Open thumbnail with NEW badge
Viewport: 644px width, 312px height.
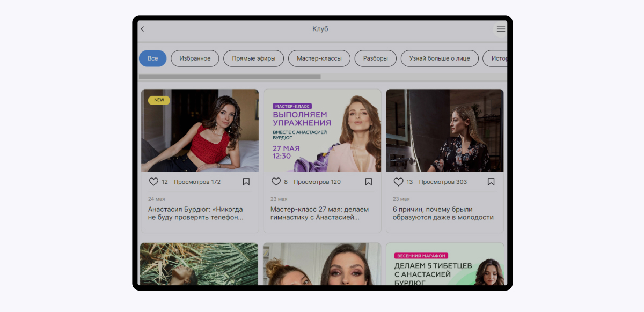click(200, 130)
